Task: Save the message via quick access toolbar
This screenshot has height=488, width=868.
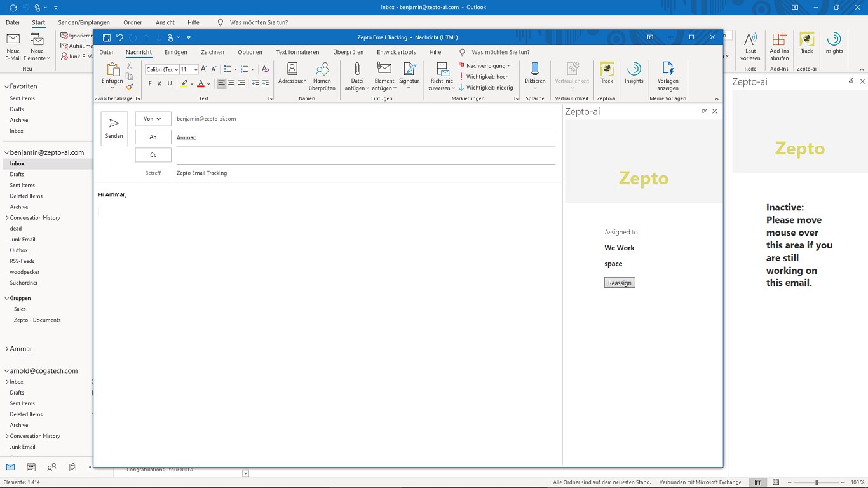Action: 107,37
